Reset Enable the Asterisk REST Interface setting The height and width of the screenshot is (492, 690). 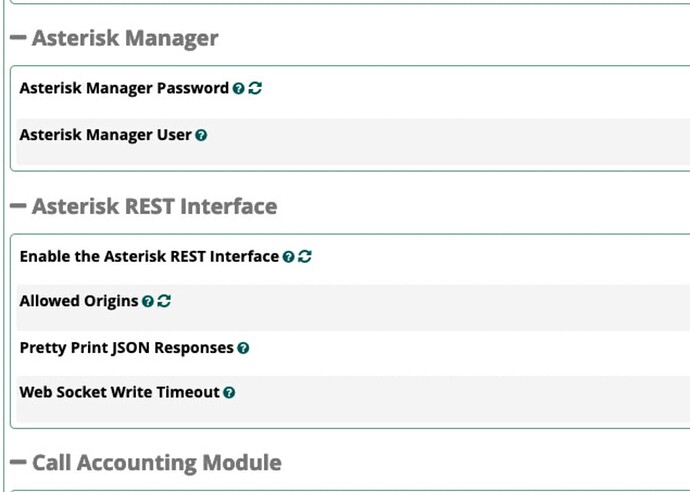point(305,257)
